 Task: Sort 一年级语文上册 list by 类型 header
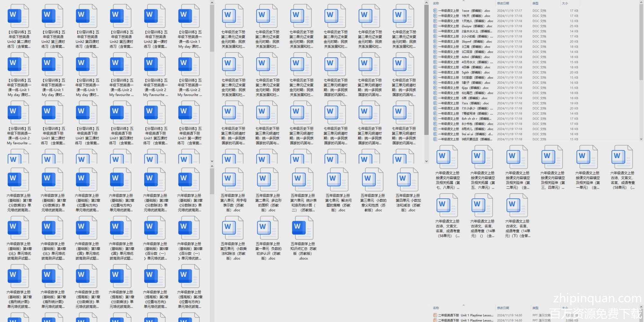(535, 4)
